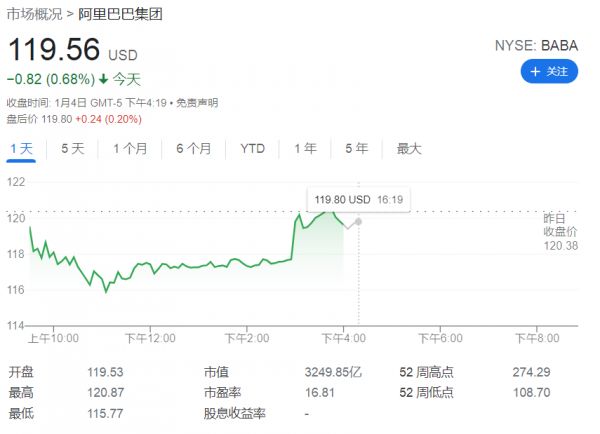
Task: Select the 6 个月 range tab
Action: (193, 149)
